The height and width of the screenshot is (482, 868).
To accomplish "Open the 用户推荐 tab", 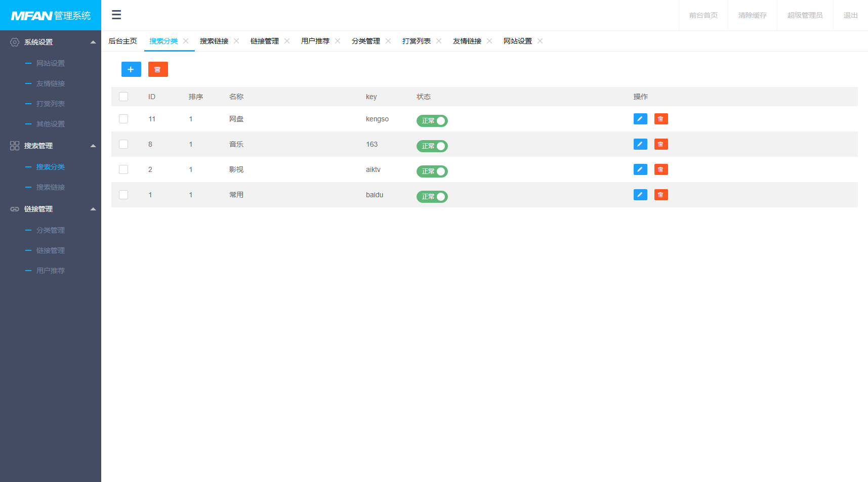I will point(315,41).
